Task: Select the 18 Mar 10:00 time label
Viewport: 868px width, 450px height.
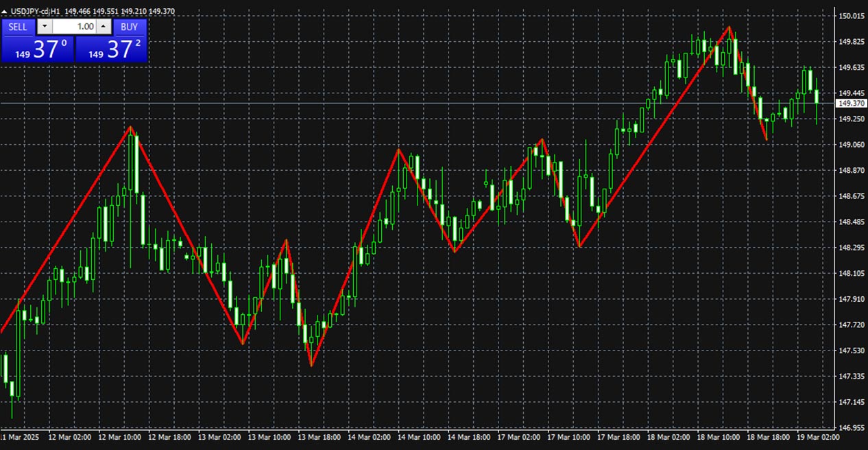Action: (x=719, y=437)
